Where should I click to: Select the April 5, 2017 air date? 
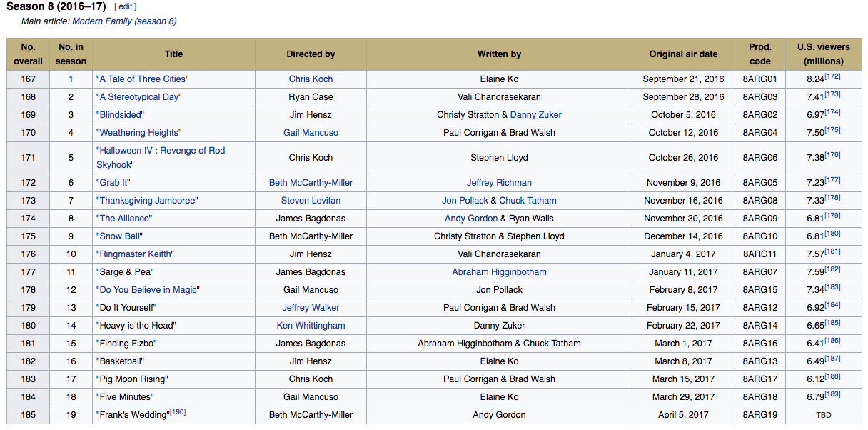(683, 415)
